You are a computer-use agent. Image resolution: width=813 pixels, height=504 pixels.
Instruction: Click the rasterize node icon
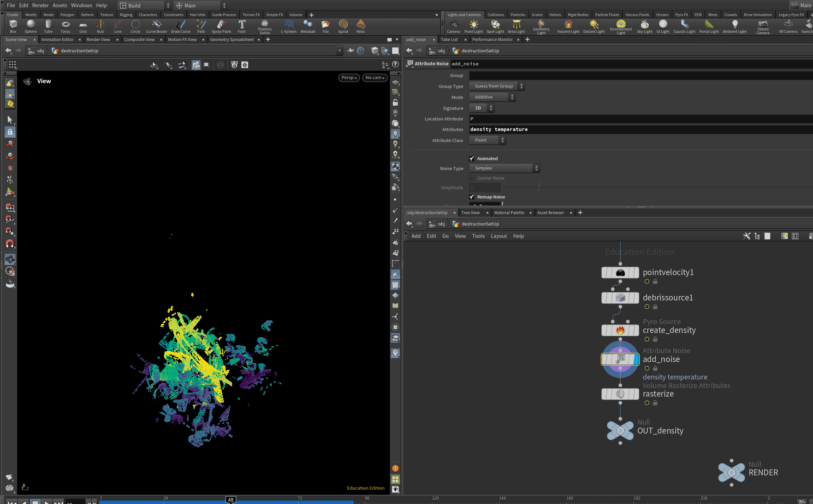[620, 394]
